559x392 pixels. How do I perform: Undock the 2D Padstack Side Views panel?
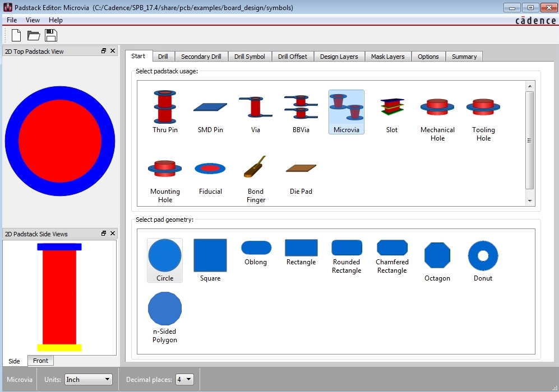click(x=104, y=234)
